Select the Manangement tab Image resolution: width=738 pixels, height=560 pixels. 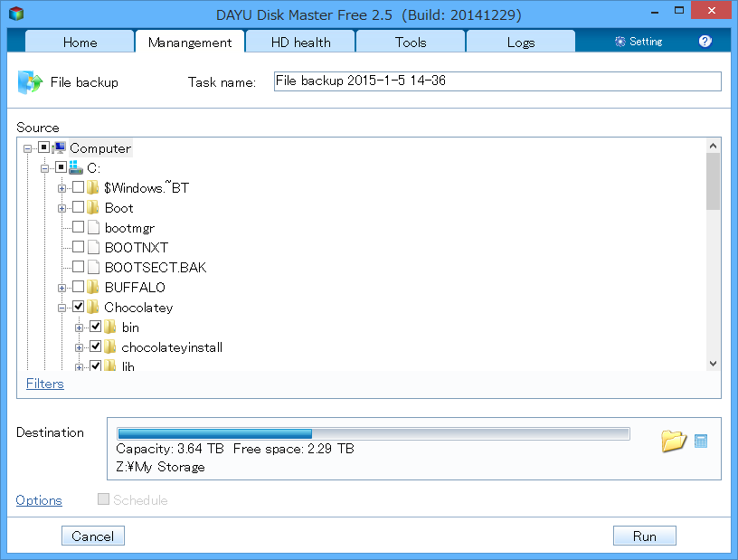click(x=190, y=42)
